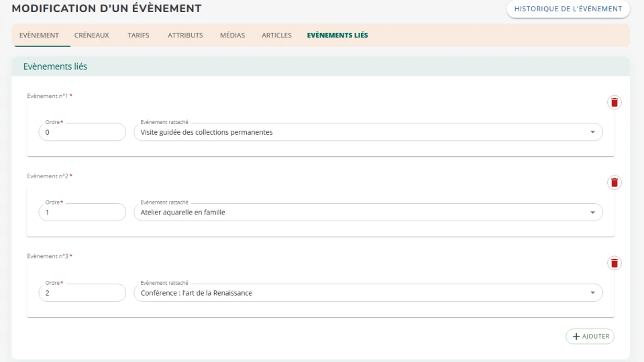Expand dropdown arrow for Conférence l'art de la Renaissance
Viewport: 644px width, 362px height.
click(x=592, y=293)
